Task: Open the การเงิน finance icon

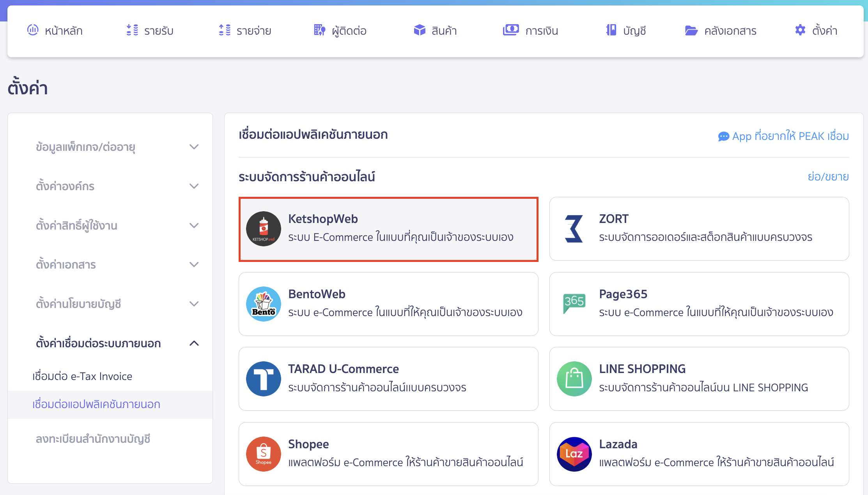Action: (511, 30)
